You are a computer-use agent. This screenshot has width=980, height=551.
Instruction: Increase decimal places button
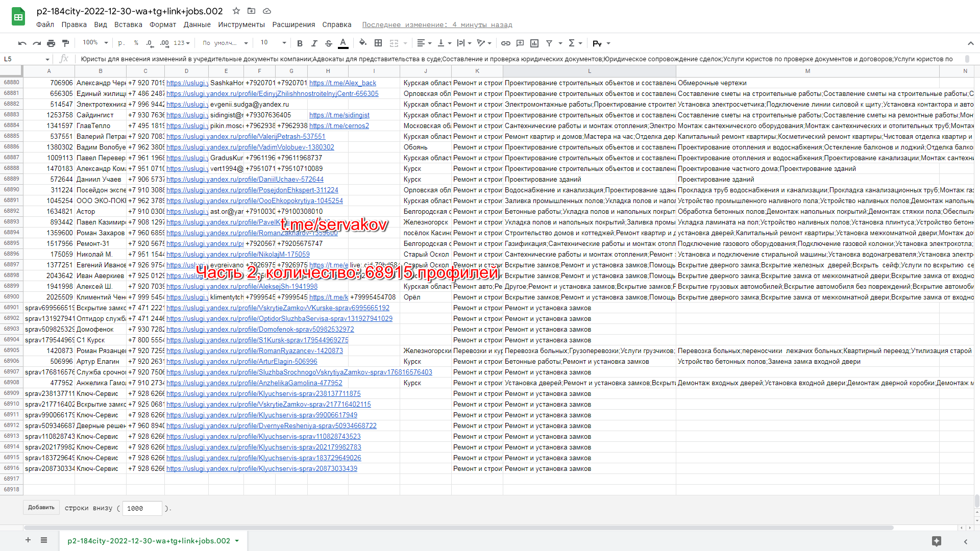164,43
